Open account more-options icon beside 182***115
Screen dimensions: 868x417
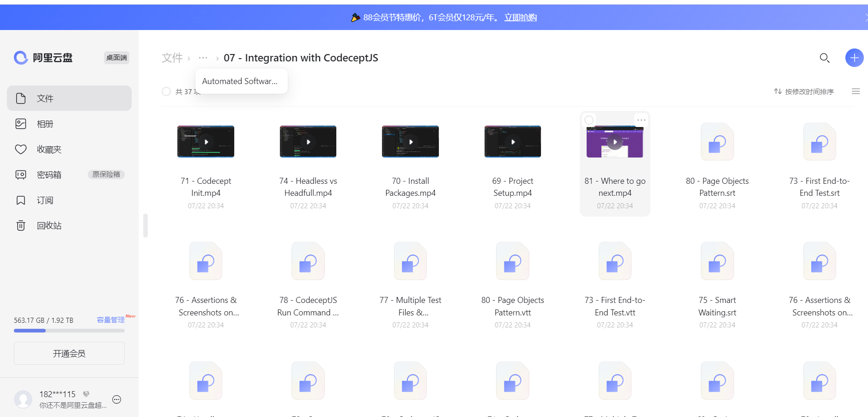(x=117, y=399)
